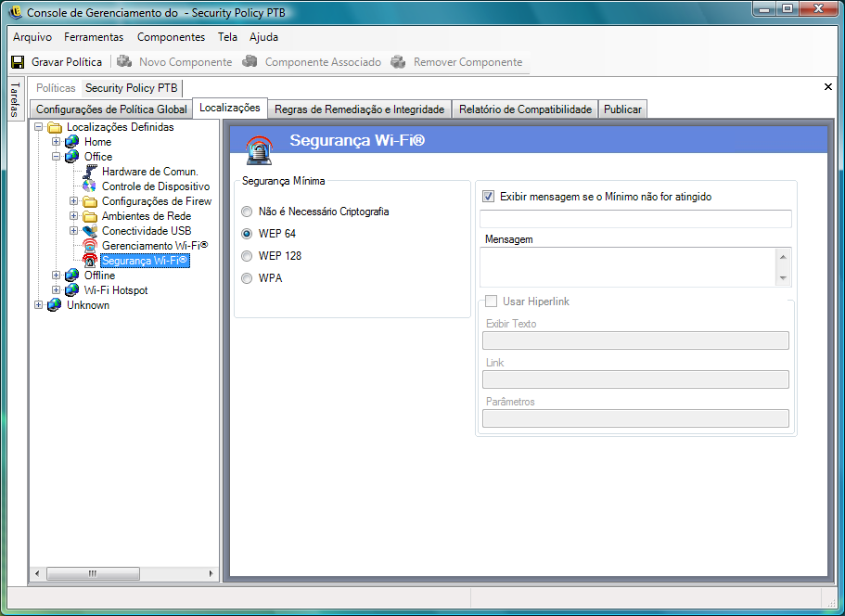This screenshot has height=616, width=845.
Task: Expand the Ambientes de Rede node
Action: tap(74, 216)
